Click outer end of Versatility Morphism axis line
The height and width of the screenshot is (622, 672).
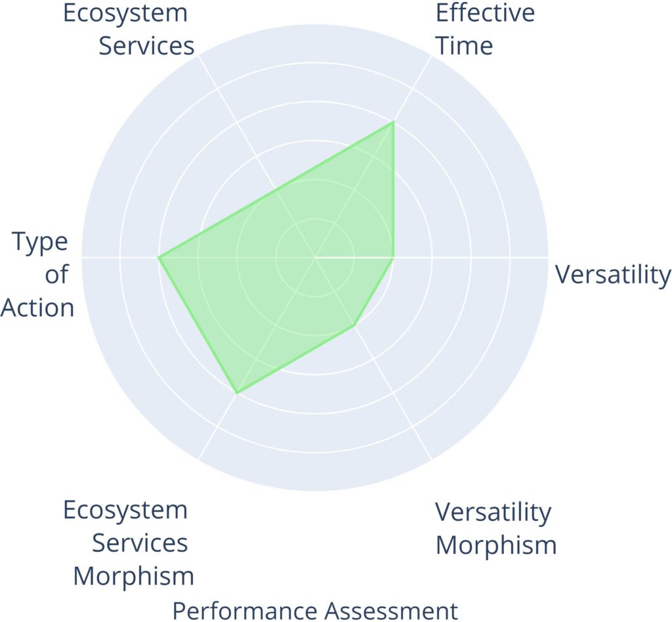pyautogui.click(x=431, y=459)
